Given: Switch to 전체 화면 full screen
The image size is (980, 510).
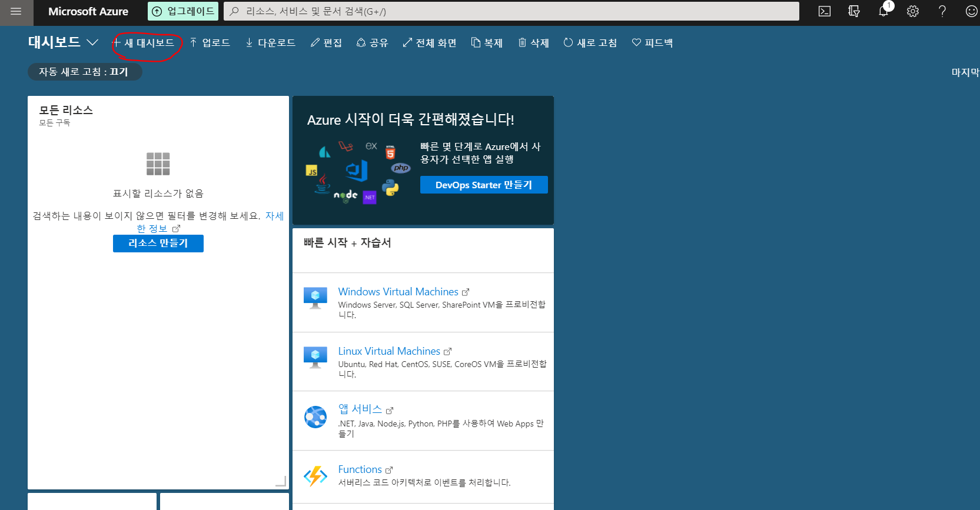Looking at the screenshot, I should (430, 43).
